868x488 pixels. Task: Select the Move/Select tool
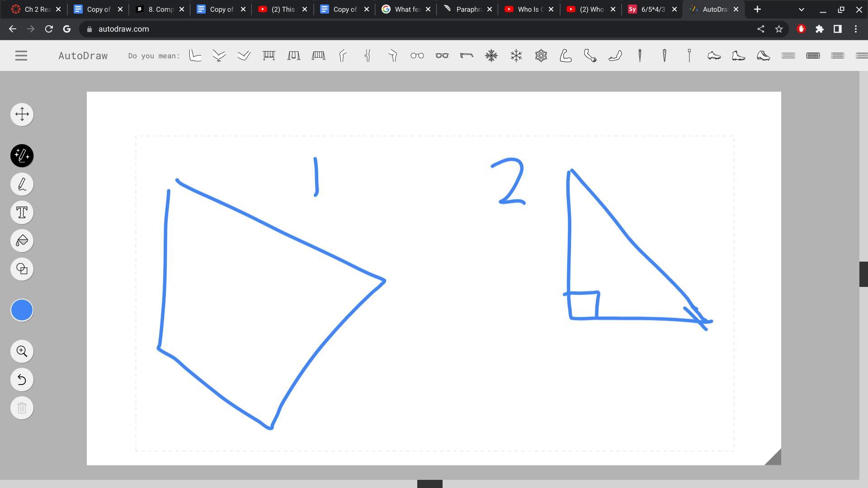[22, 114]
